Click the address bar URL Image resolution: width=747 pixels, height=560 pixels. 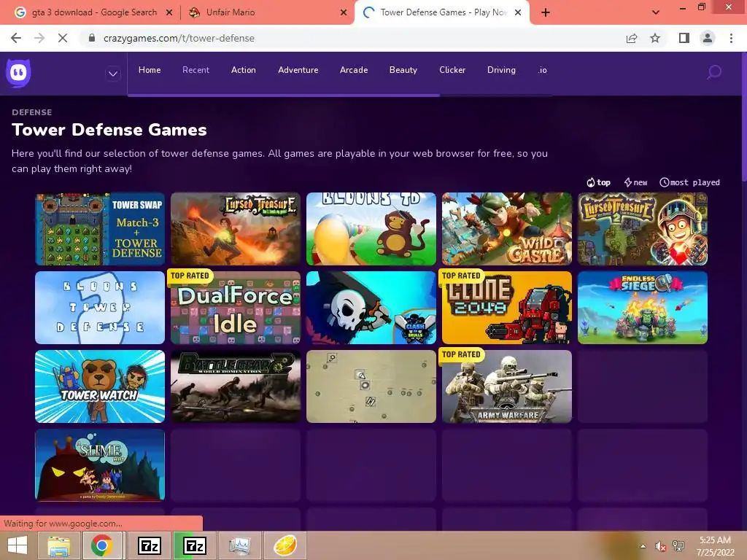pyautogui.click(x=179, y=38)
